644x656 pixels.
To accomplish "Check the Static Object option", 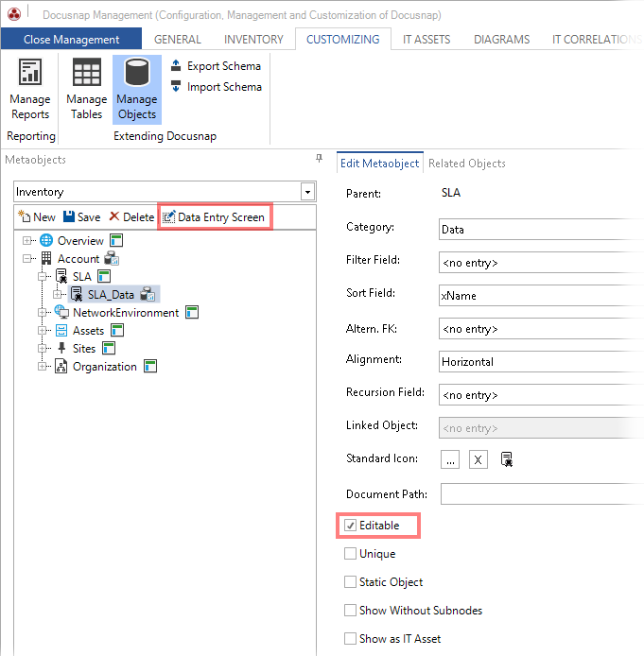I will 350,582.
